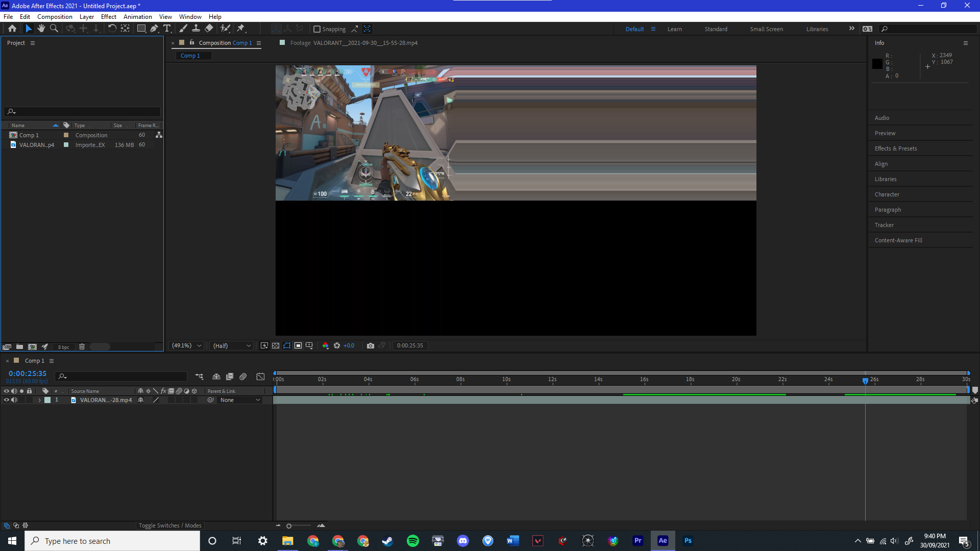Toggle shy switch on VALORAN layer
The width and height of the screenshot is (980, 551).
[140, 400]
